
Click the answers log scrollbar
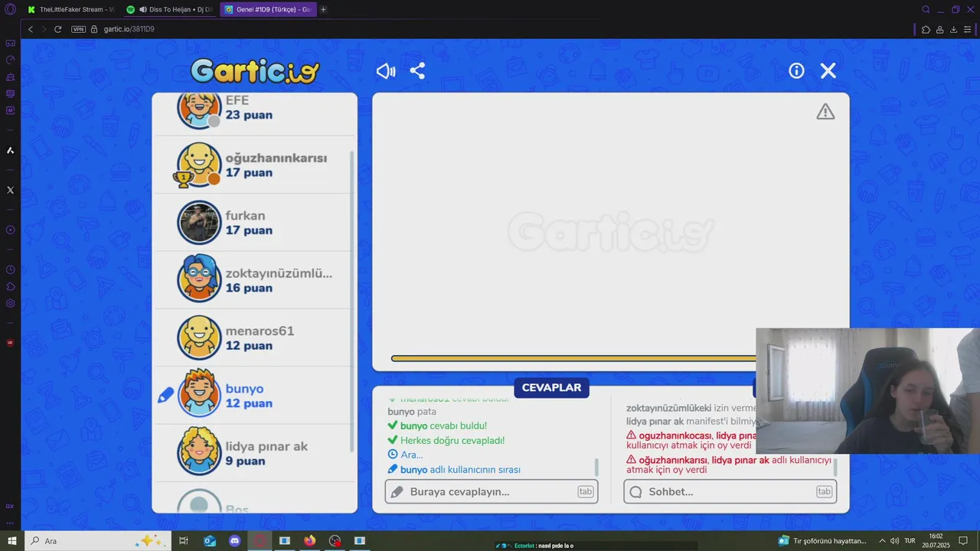click(596, 467)
